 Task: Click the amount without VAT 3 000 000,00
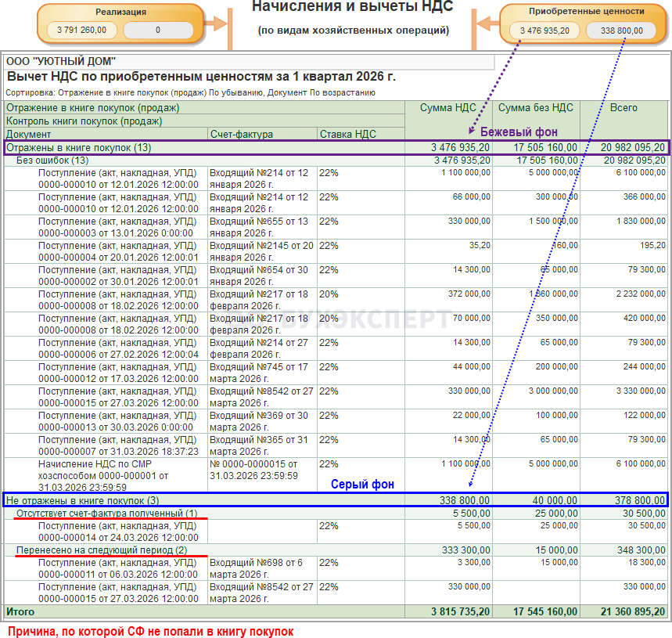pyautogui.click(x=553, y=391)
